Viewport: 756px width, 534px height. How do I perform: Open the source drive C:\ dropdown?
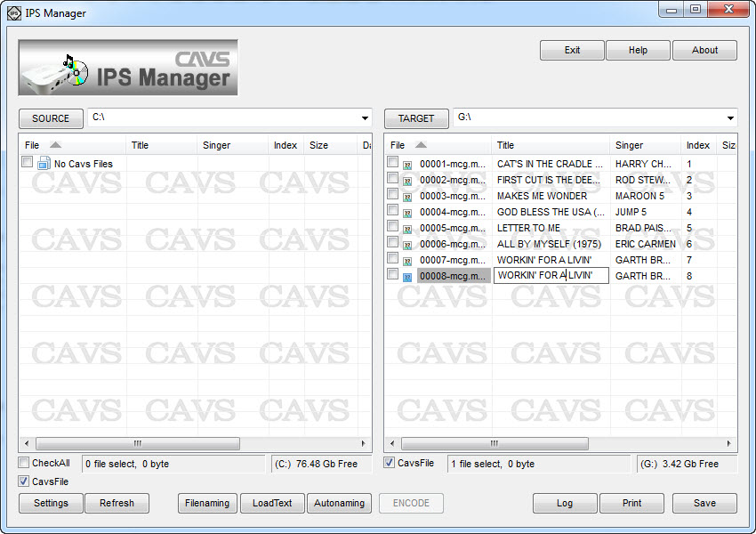point(366,118)
